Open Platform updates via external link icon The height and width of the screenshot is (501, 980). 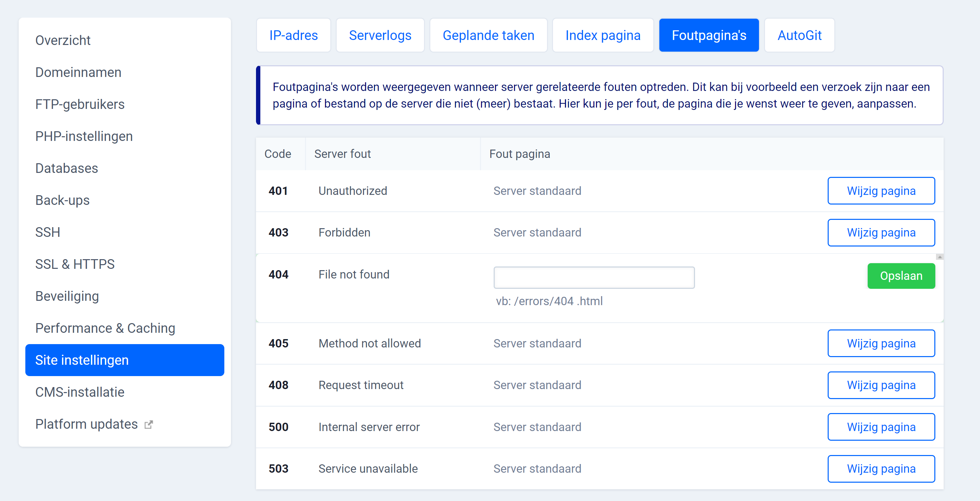[x=149, y=424]
